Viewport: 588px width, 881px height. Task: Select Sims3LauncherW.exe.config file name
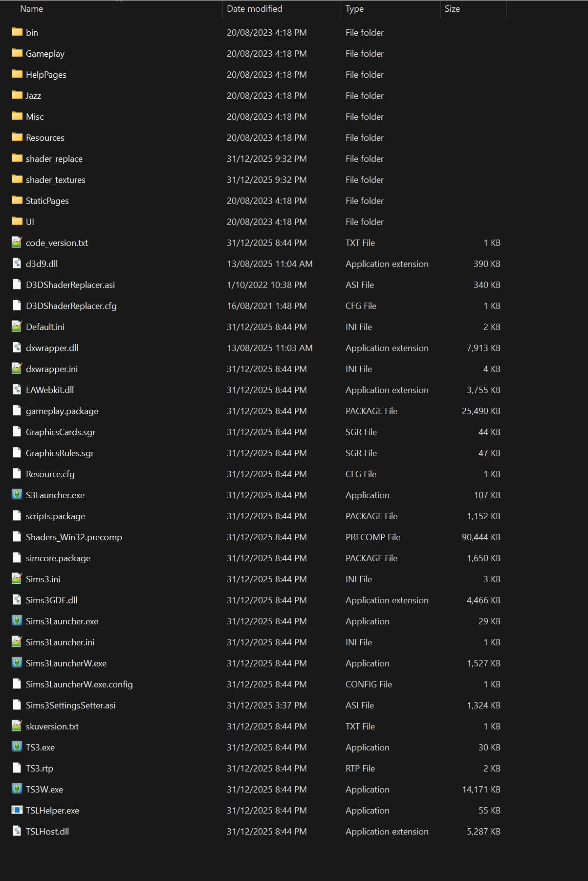pyautogui.click(x=79, y=684)
